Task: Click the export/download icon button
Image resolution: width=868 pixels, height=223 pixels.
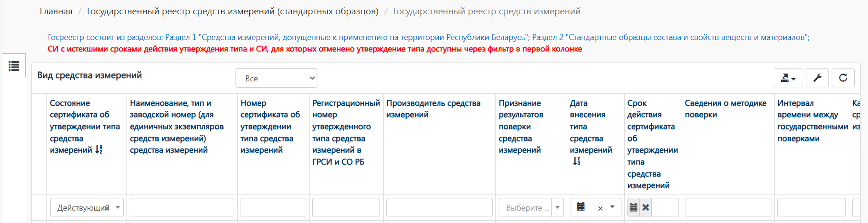Action: tap(788, 78)
